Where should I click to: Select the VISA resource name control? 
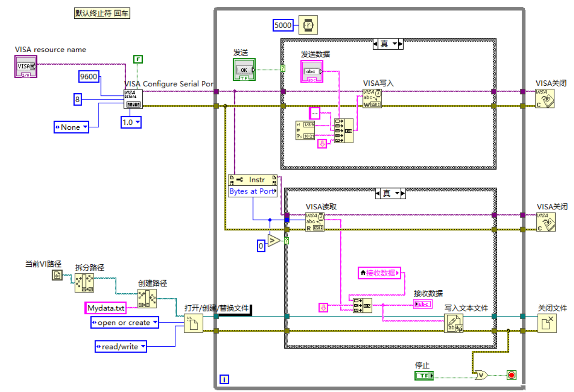coord(26,66)
